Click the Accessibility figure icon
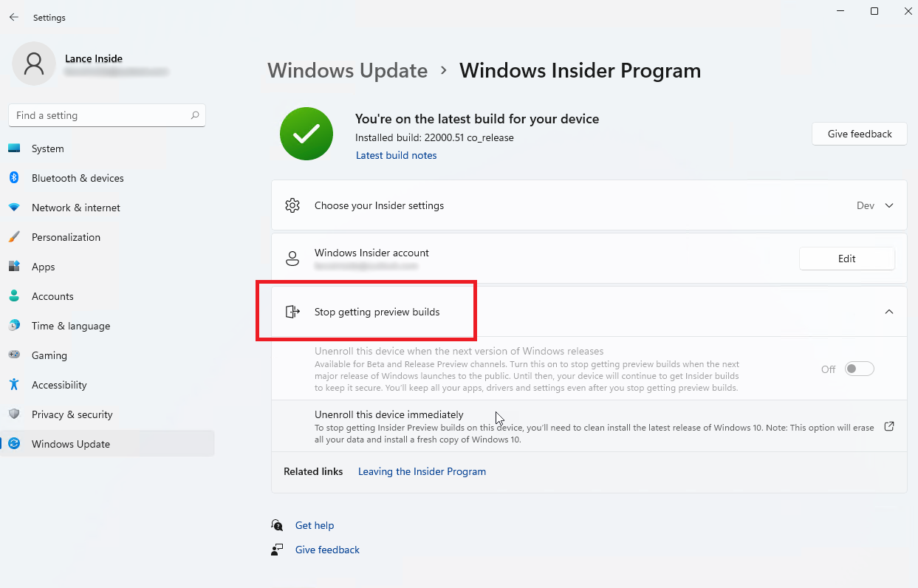Screen dimensions: 918x588 [x=14, y=385]
